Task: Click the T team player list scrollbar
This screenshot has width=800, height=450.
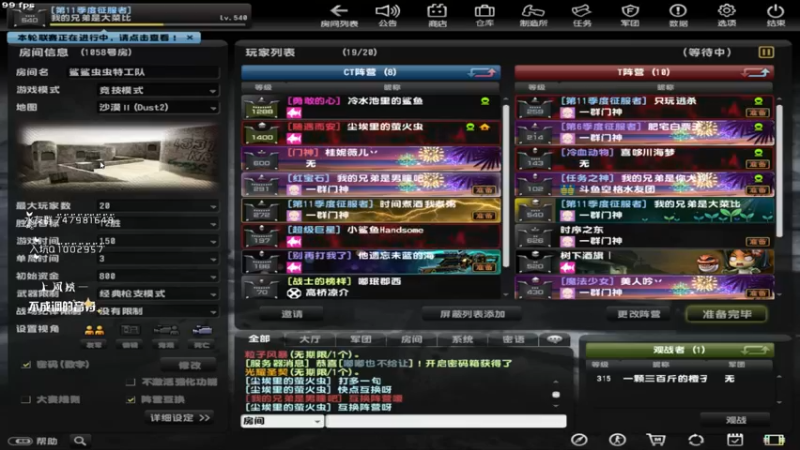Action: (779, 171)
